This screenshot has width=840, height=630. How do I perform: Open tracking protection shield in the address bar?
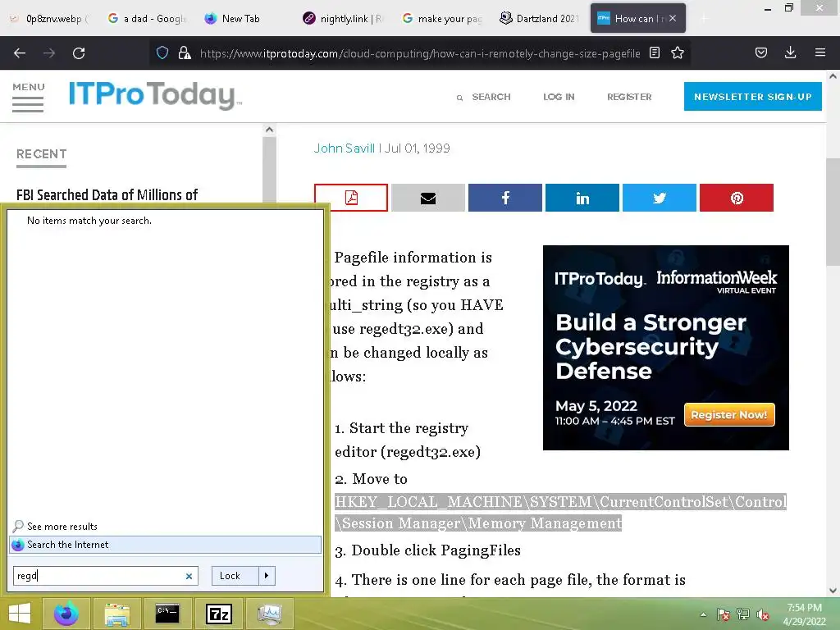pos(162,52)
